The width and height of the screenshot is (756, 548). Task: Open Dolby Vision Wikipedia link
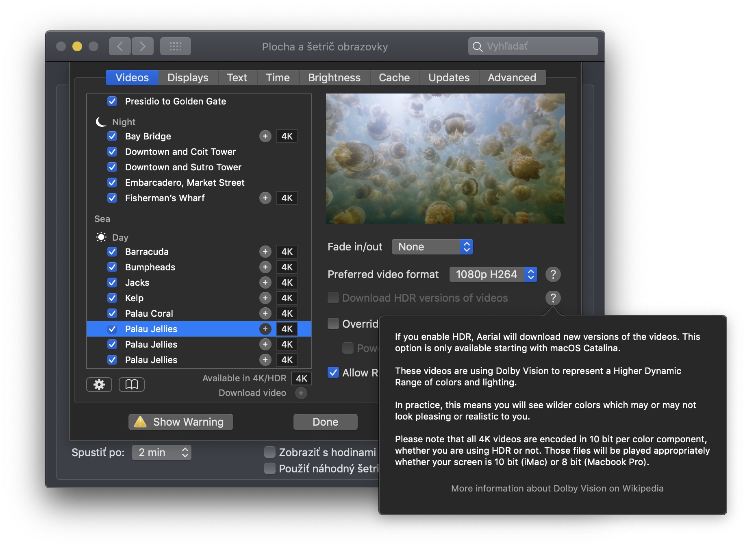[x=557, y=488]
